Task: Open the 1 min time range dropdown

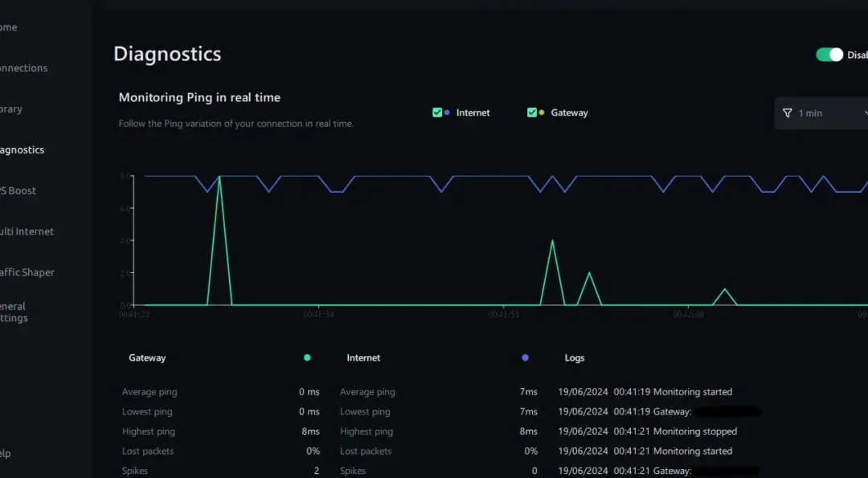Action: click(x=824, y=113)
